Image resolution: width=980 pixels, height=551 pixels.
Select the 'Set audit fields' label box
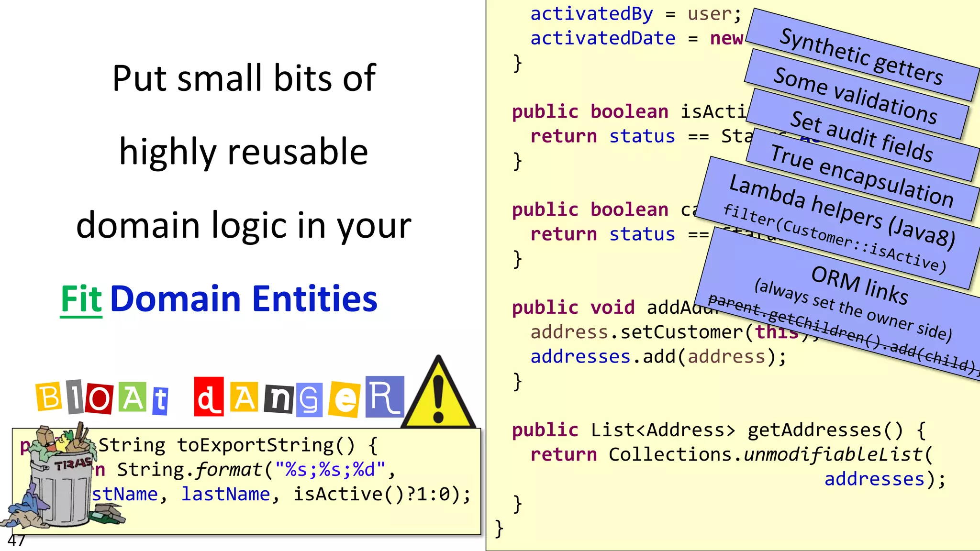[x=862, y=136]
